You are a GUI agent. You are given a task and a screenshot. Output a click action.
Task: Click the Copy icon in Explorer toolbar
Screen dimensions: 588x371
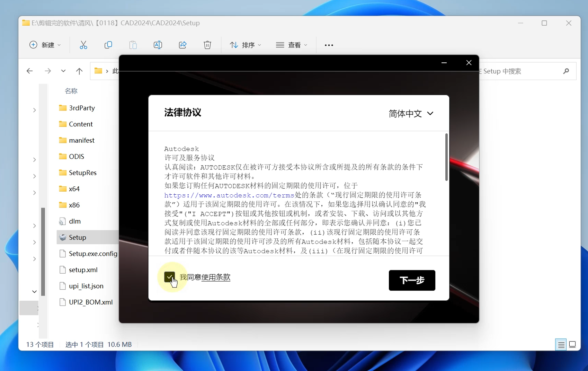[x=108, y=45]
